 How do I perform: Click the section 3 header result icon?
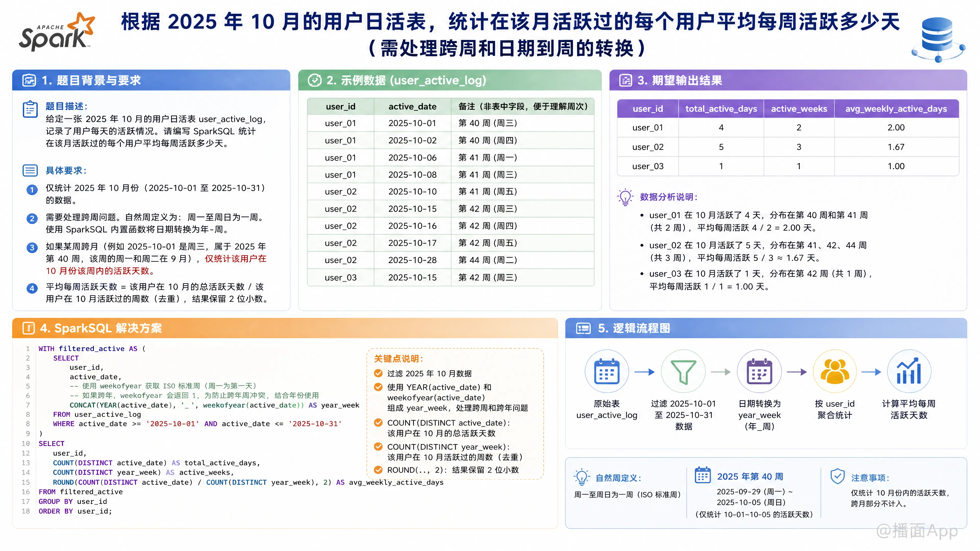(626, 80)
